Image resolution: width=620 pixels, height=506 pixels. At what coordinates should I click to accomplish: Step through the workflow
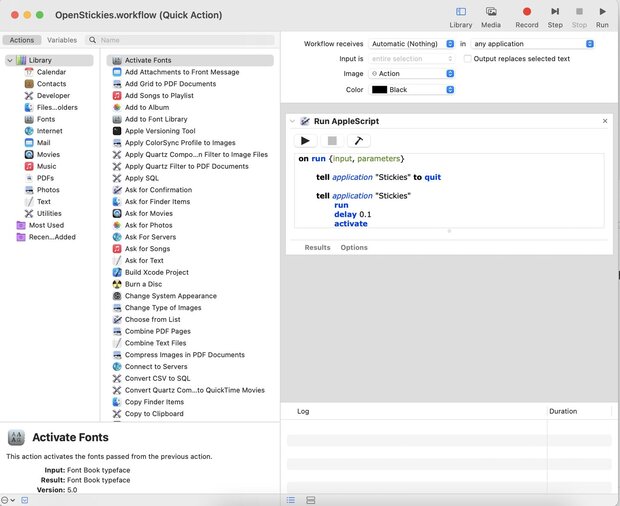pos(555,17)
